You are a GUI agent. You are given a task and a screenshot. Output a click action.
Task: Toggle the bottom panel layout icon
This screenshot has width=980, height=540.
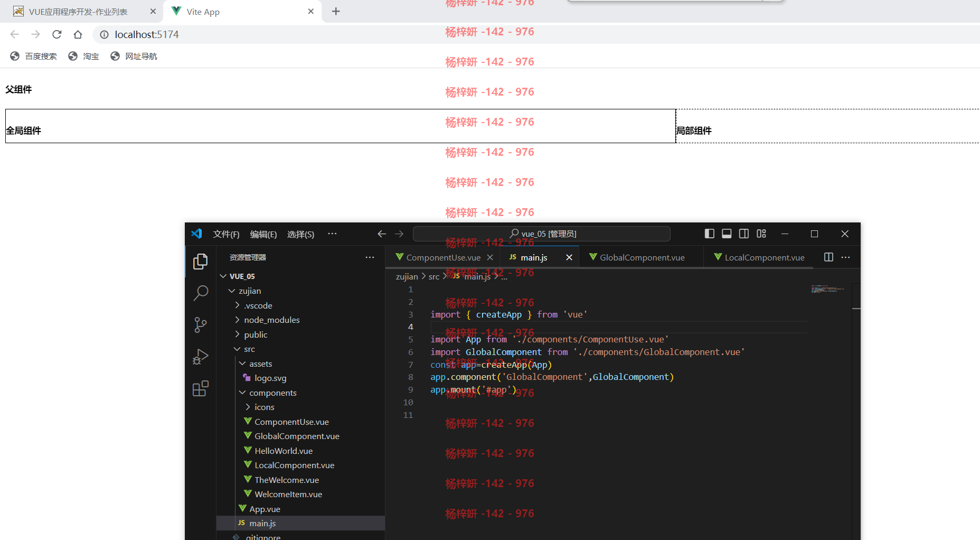pyautogui.click(x=727, y=234)
